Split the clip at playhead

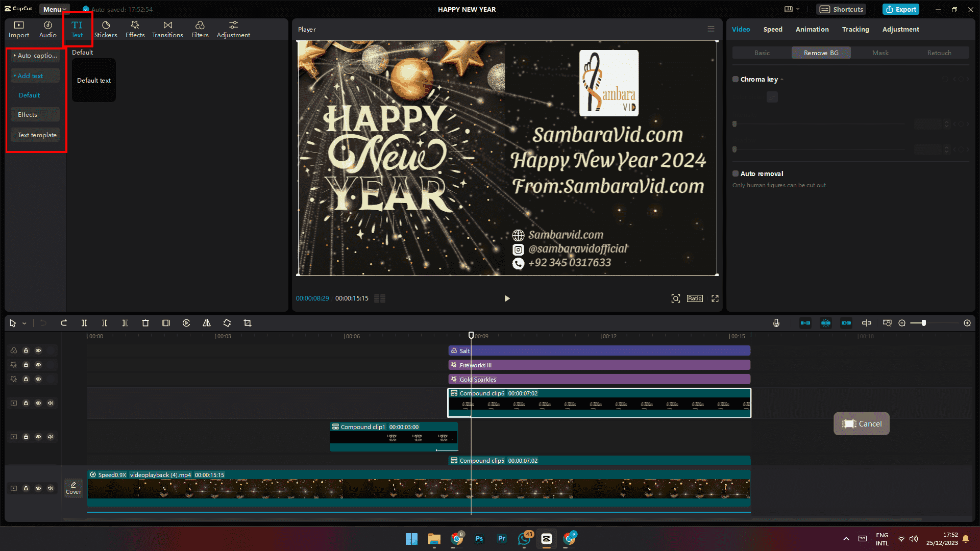click(x=84, y=323)
